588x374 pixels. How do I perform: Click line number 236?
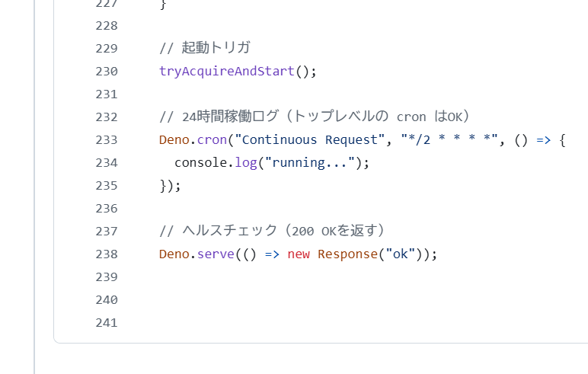(x=107, y=209)
